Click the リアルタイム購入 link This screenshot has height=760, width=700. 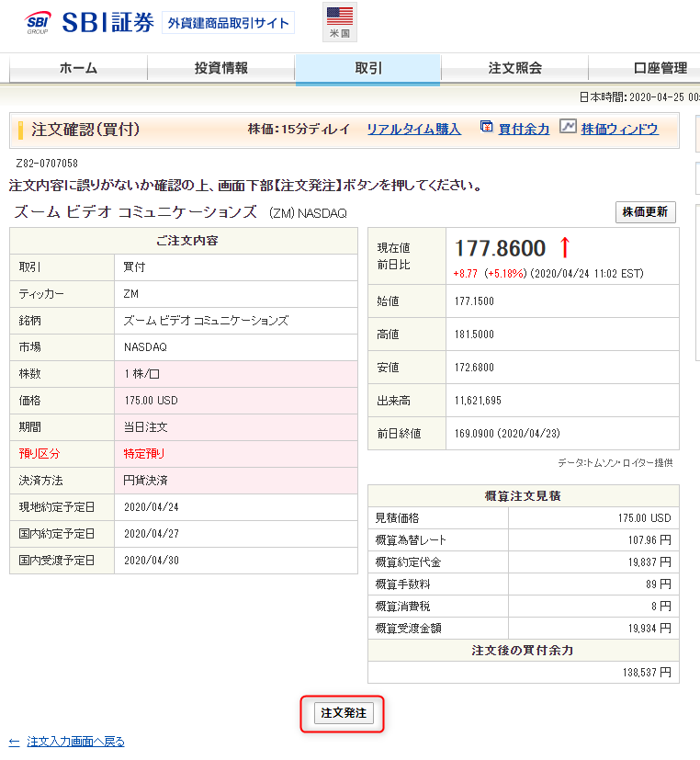pos(413,130)
